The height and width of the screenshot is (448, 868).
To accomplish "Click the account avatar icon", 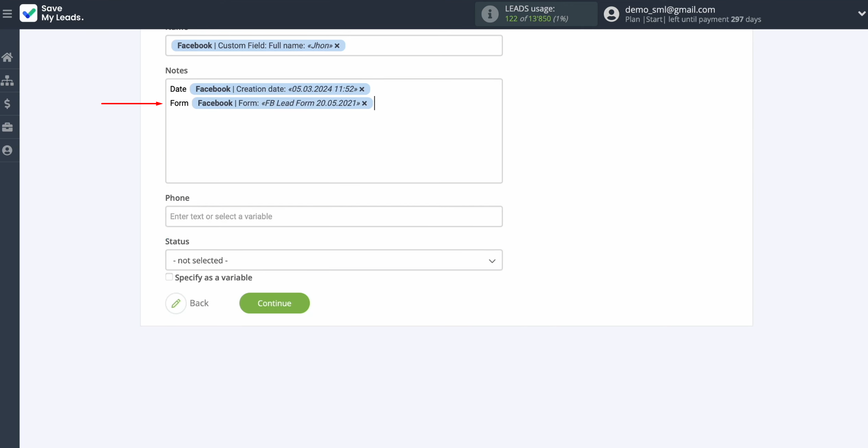I will (x=611, y=14).
